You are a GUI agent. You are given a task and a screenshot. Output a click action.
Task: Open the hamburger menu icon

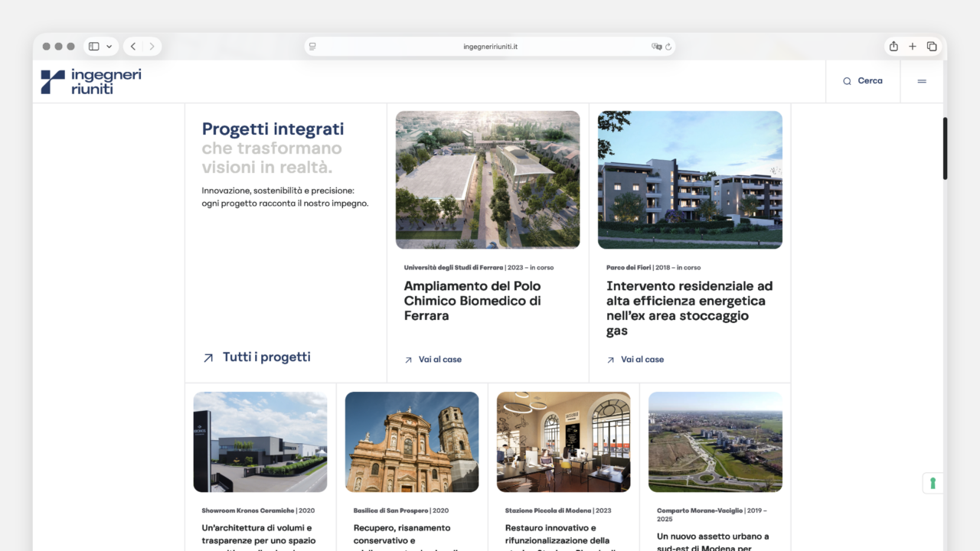tap(922, 81)
